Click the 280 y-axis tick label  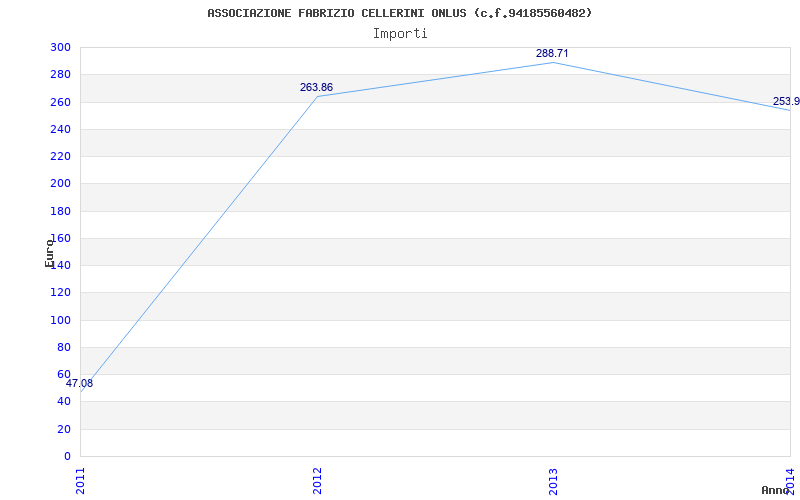tap(60, 74)
